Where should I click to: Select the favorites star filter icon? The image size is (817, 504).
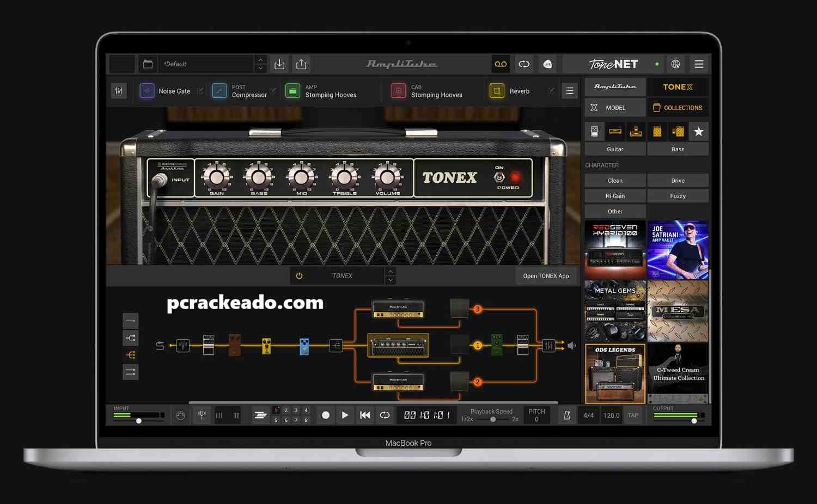coord(698,131)
